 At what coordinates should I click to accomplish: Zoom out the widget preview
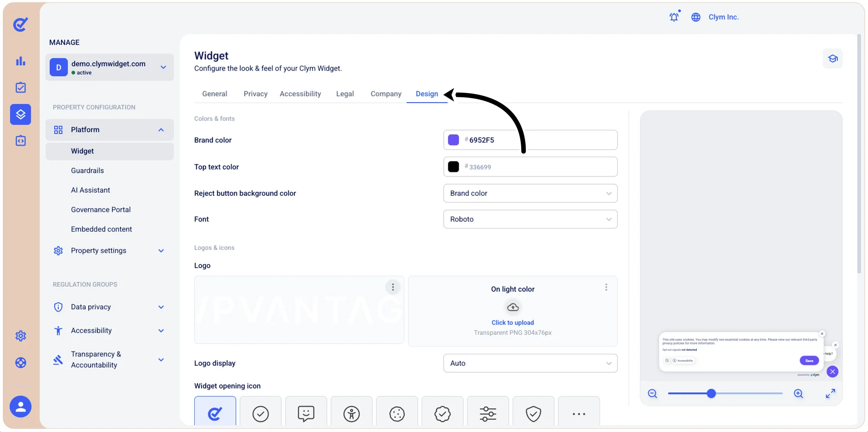(652, 394)
